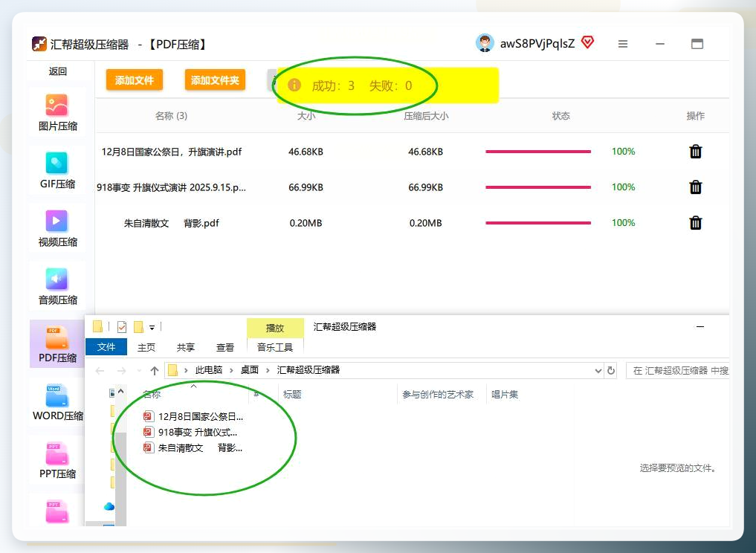Open the 查看 ribbon tab in Explorer

pos(224,347)
